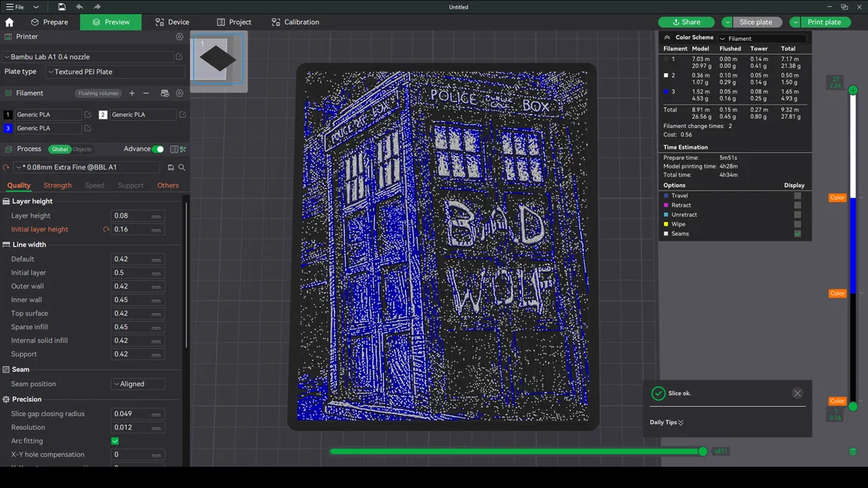Toggle the Advance switch
This screenshot has height=488, width=868.
pos(158,149)
